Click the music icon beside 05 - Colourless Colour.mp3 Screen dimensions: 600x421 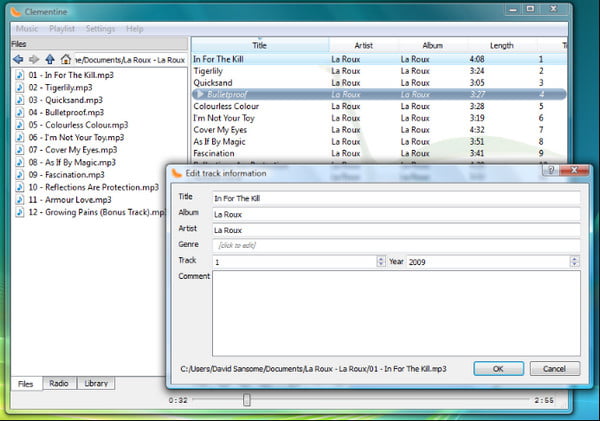pos(20,125)
